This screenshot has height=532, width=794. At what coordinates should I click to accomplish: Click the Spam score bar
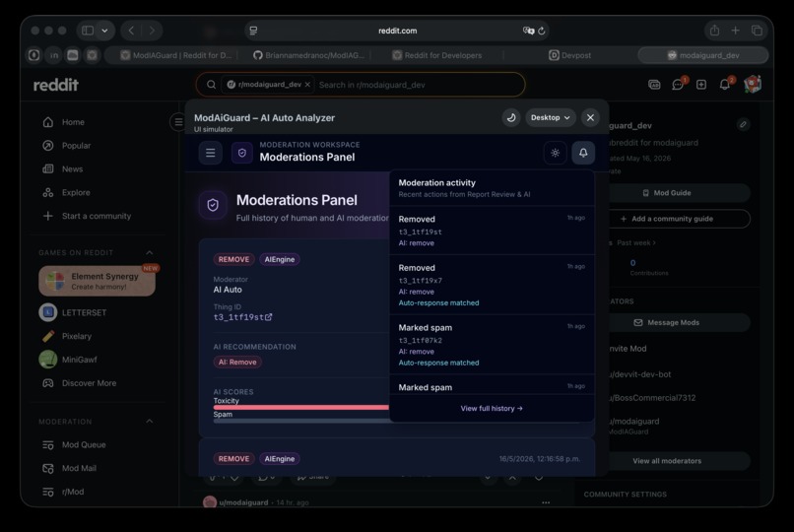[x=301, y=421]
